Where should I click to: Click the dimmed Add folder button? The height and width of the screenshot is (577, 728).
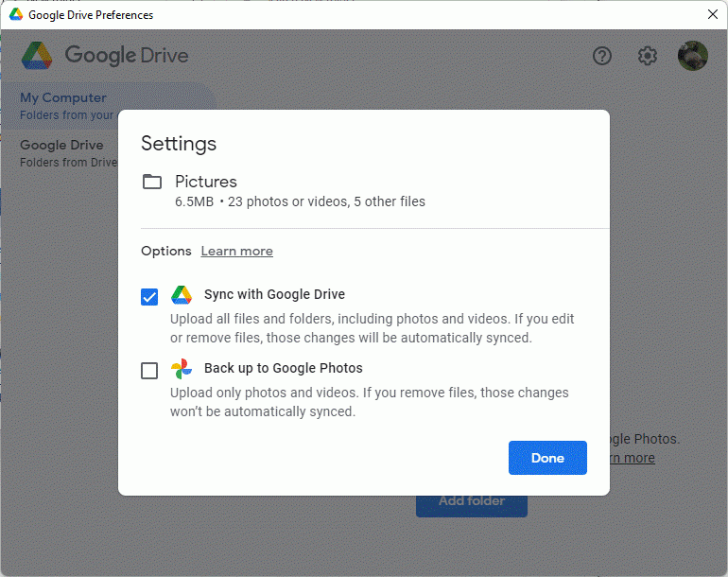click(x=471, y=501)
